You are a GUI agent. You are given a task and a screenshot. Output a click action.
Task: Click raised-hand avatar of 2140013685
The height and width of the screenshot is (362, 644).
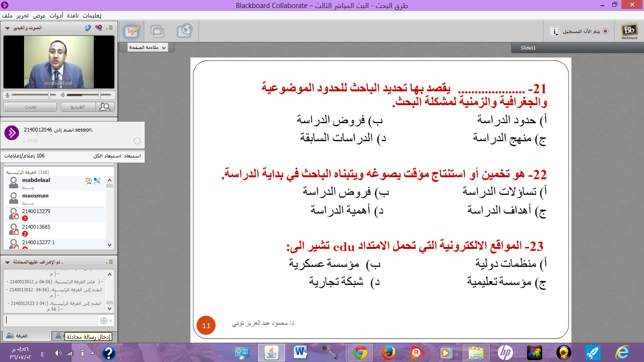pyautogui.click(x=14, y=230)
